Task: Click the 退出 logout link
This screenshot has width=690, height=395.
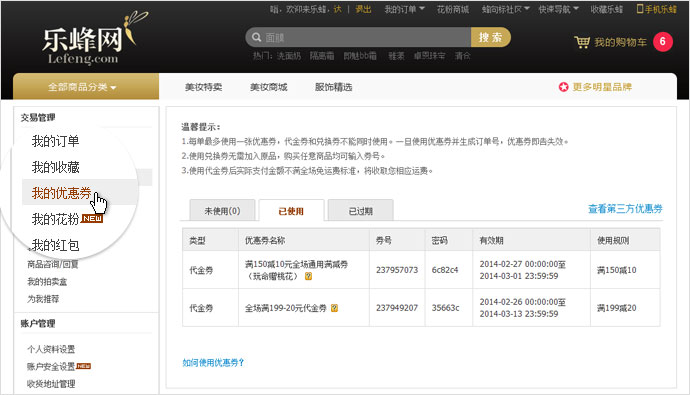Action: (363, 9)
